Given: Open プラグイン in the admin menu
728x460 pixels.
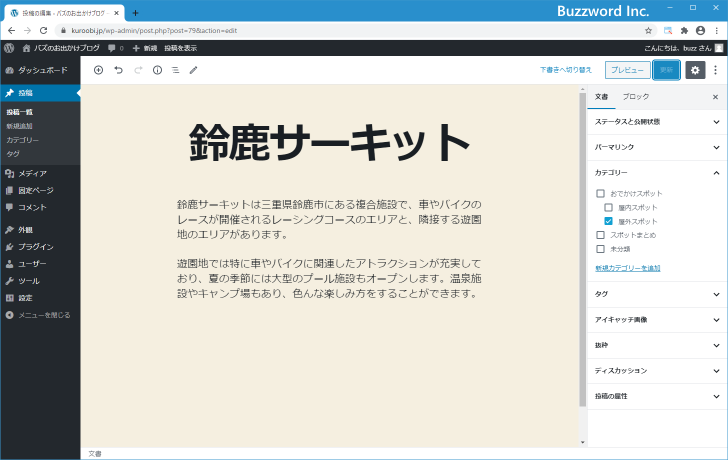Looking at the screenshot, I should 40,247.
